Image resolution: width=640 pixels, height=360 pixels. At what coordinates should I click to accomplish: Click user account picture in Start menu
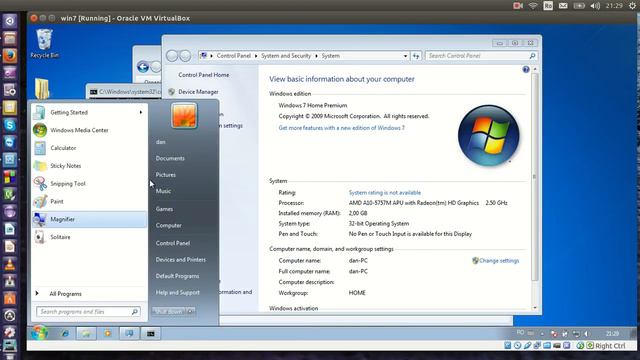pyautogui.click(x=184, y=116)
